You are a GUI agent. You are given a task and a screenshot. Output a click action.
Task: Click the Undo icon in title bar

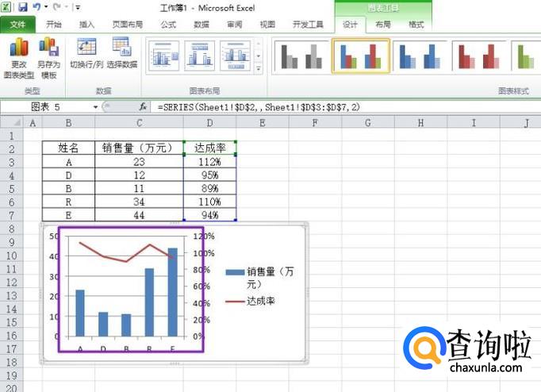[36, 7]
